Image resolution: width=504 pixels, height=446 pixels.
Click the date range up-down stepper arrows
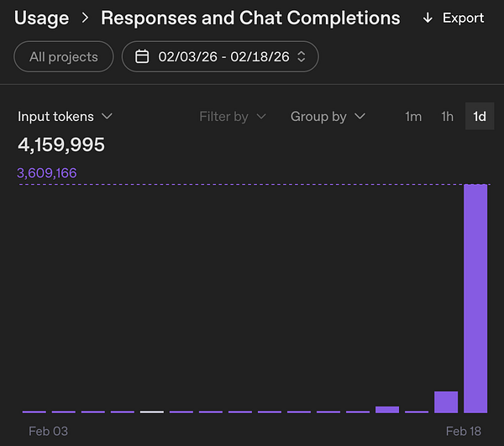302,56
